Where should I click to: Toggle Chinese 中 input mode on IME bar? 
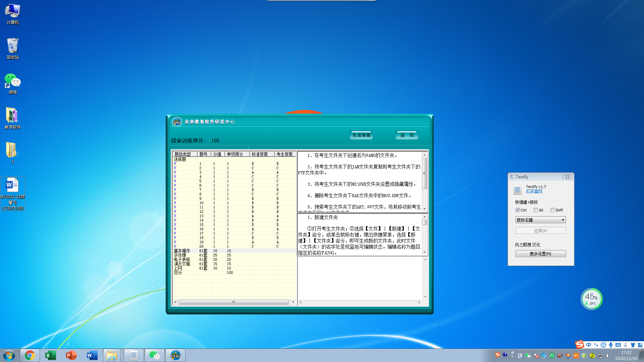(x=589, y=345)
